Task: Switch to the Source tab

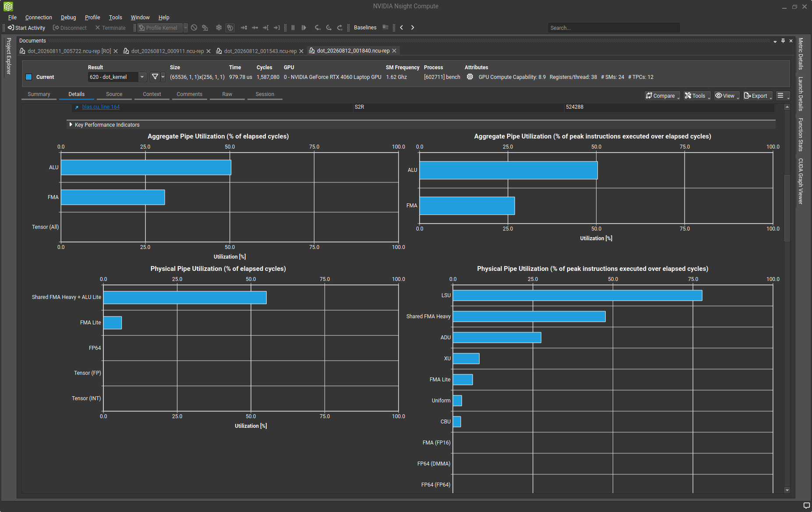Action: [x=114, y=94]
